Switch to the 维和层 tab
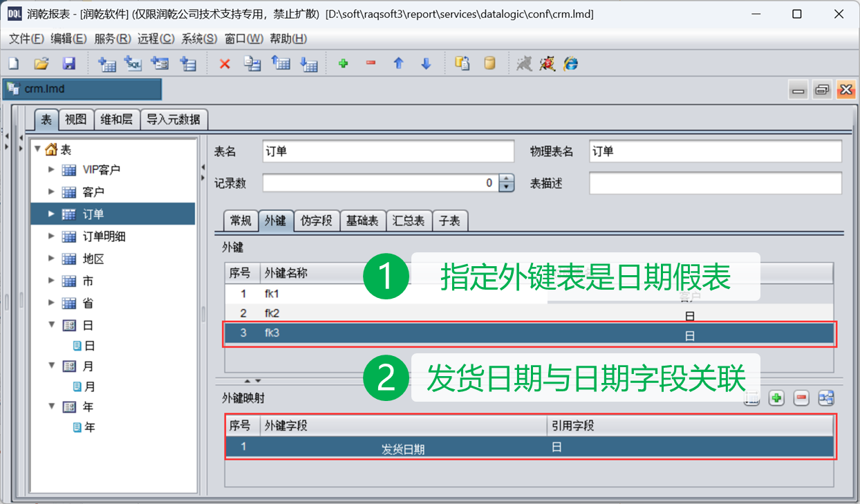The width and height of the screenshot is (860, 504). (117, 120)
